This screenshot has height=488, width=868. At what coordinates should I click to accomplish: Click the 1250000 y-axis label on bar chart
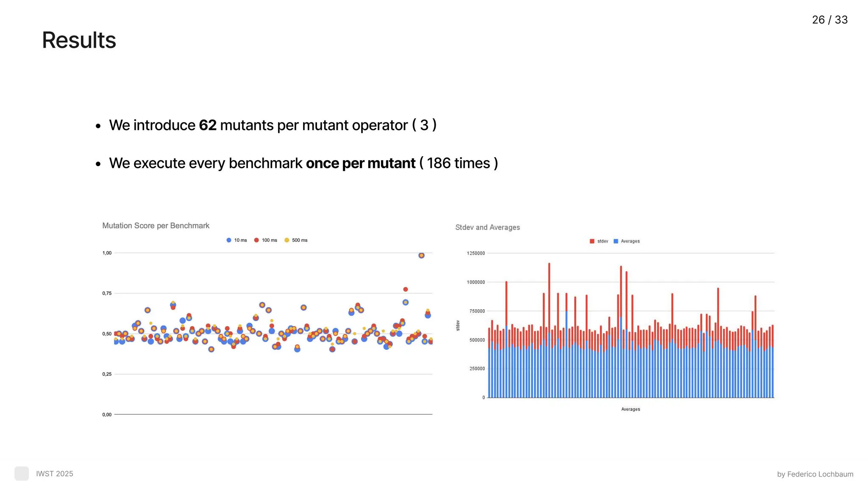click(x=476, y=253)
